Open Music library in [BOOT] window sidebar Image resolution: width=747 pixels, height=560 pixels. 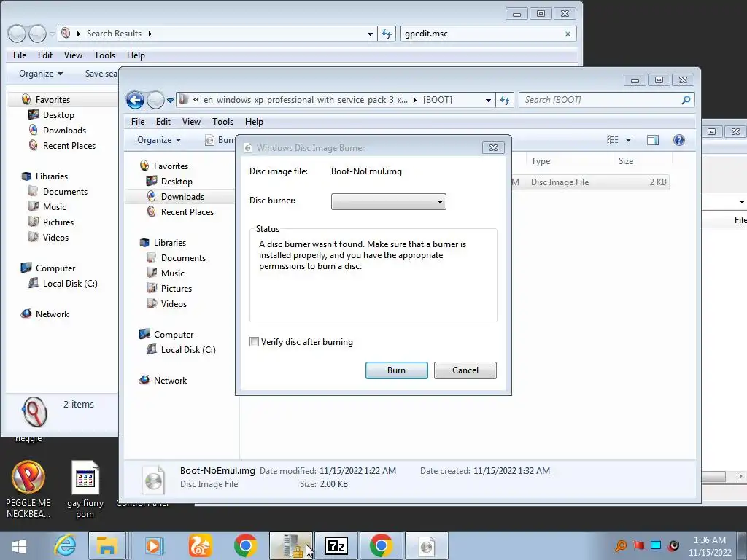172,273
